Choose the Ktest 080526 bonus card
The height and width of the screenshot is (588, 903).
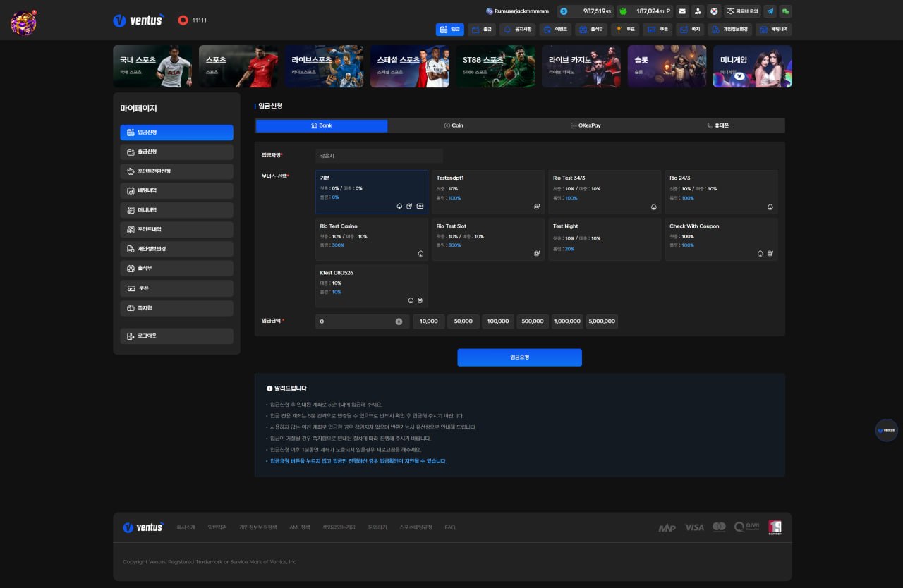point(372,286)
